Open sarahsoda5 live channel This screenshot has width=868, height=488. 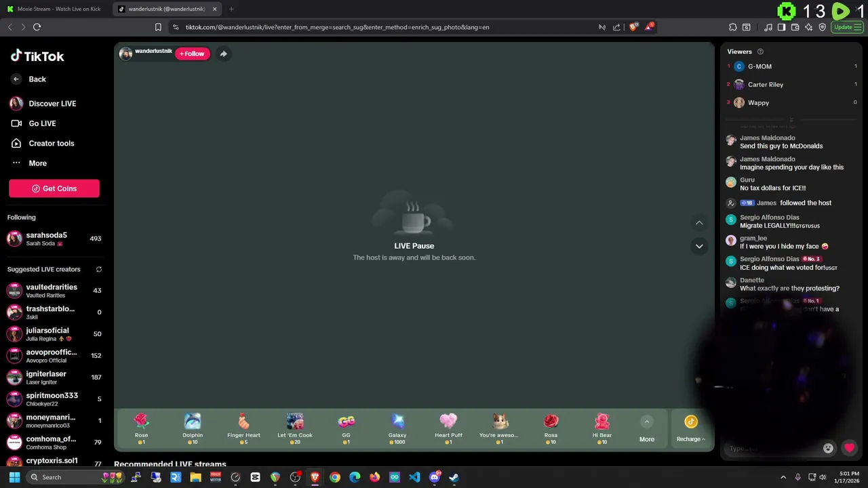tap(54, 239)
